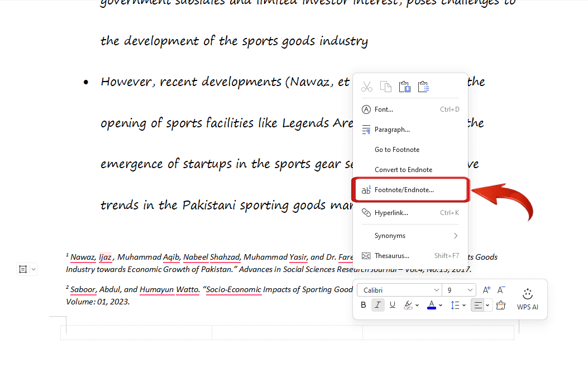Choose Convert to Endnote option
588x372 pixels.
[x=403, y=170]
